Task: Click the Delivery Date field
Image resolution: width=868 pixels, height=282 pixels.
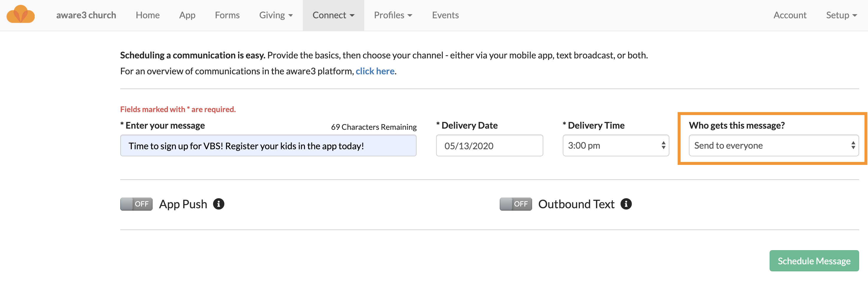Action: click(x=489, y=145)
